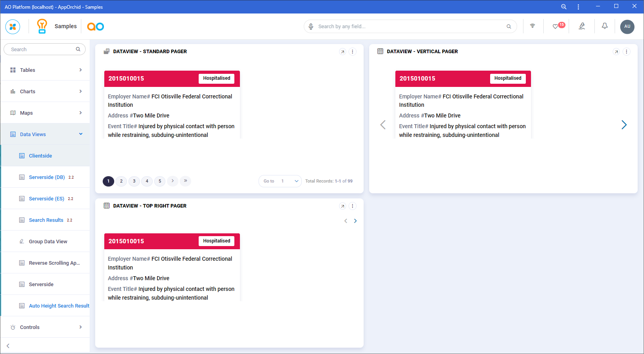Click the microphone voice search icon
644x354 pixels.
pos(311,27)
